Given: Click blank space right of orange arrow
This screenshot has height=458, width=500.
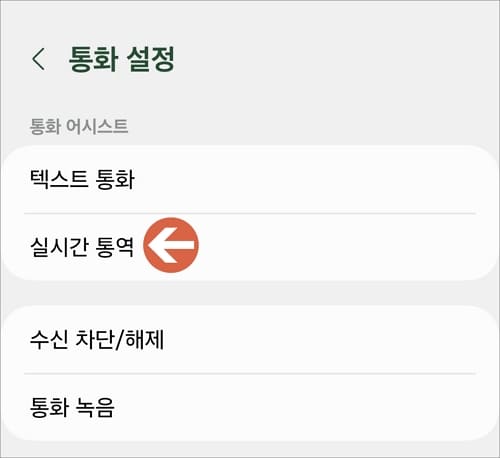Looking at the screenshot, I should point(347,247).
